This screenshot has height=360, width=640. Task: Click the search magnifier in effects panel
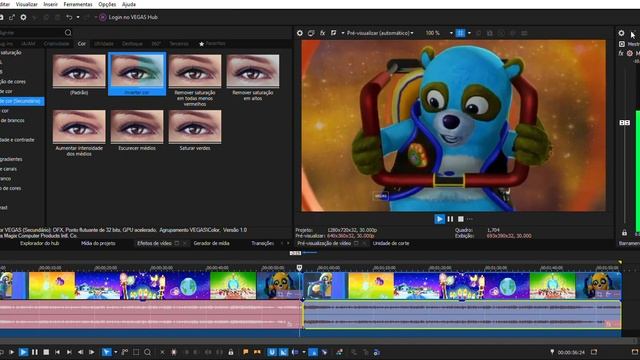68,33
